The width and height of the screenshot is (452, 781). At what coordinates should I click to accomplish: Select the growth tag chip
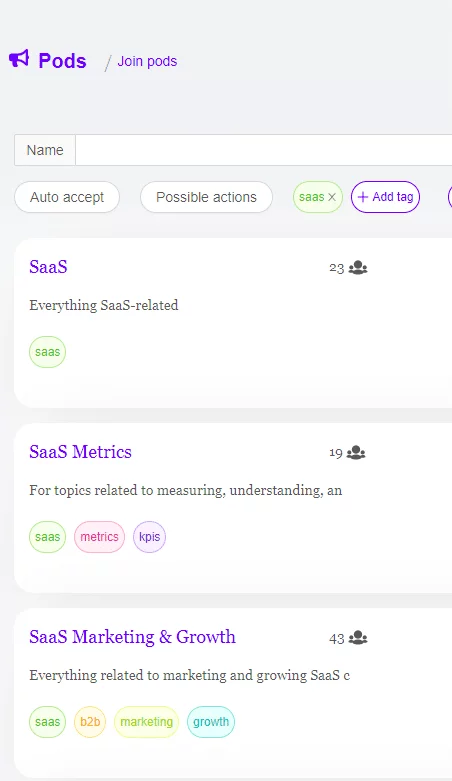[211, 722]
